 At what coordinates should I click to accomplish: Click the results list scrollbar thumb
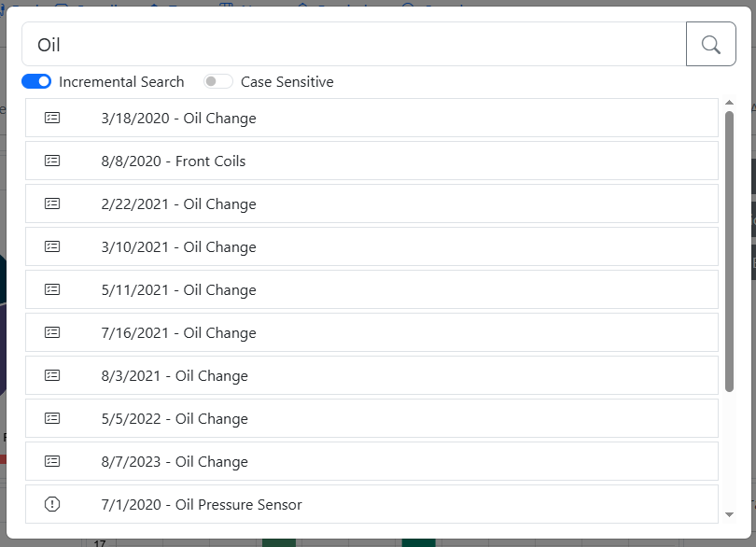[729, 250]
